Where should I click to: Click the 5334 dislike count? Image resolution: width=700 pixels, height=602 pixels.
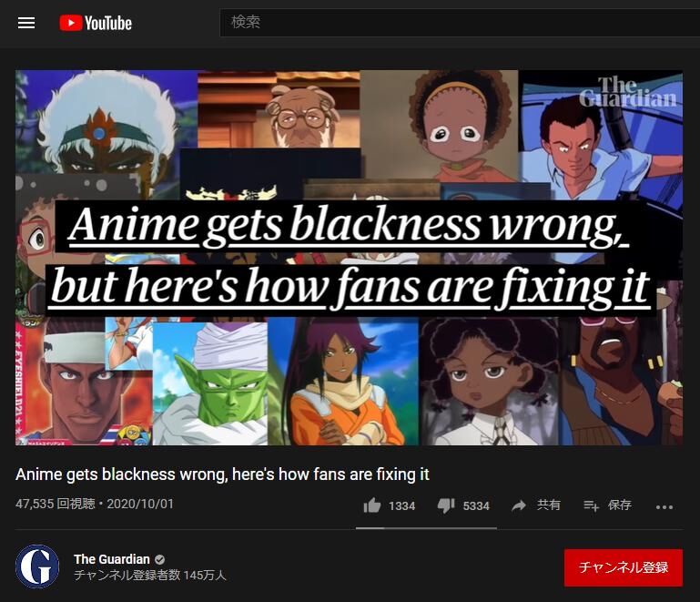(x=476, y=506)
